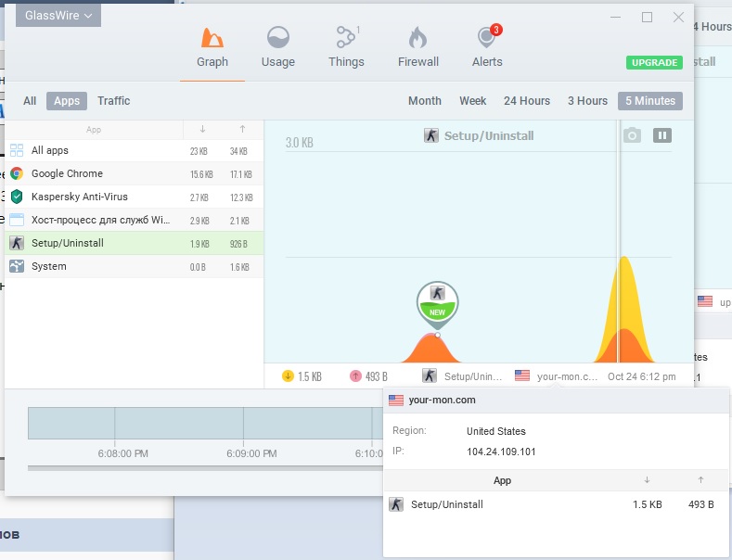Sort popup list by upload arrow

click(x=700, y=479)
